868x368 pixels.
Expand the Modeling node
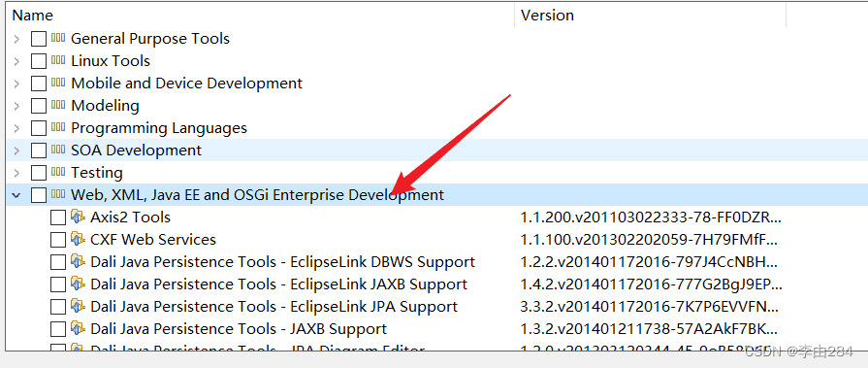(16, 106)
